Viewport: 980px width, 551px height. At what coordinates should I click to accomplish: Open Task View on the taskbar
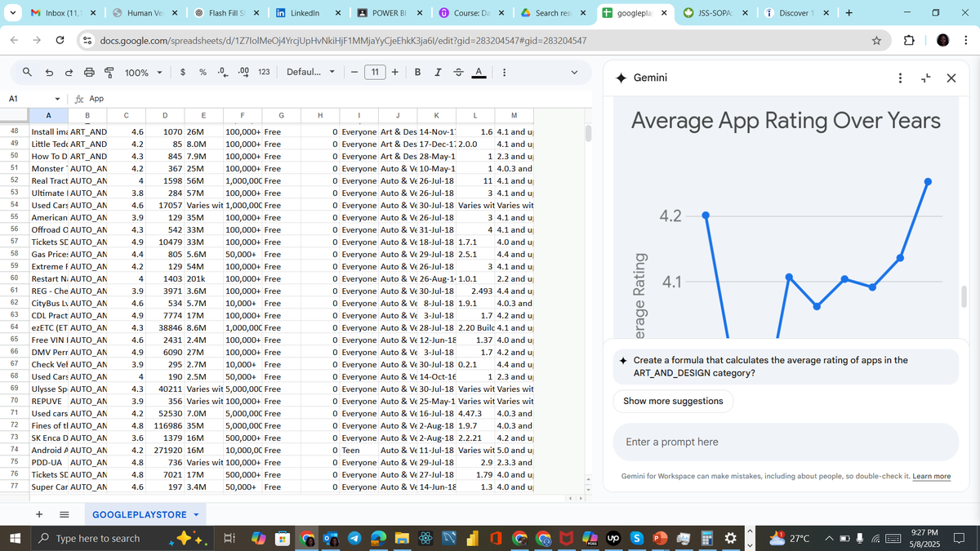229,538
